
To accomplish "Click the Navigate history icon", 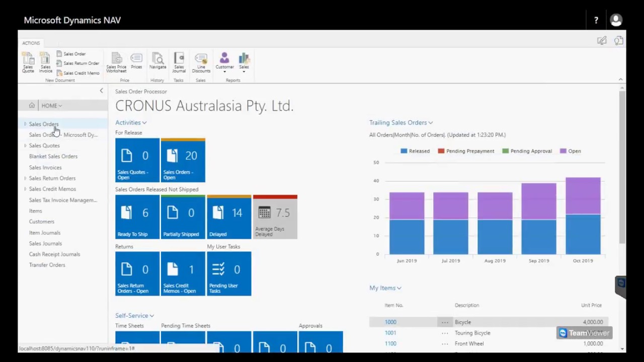I will (157, 61).
